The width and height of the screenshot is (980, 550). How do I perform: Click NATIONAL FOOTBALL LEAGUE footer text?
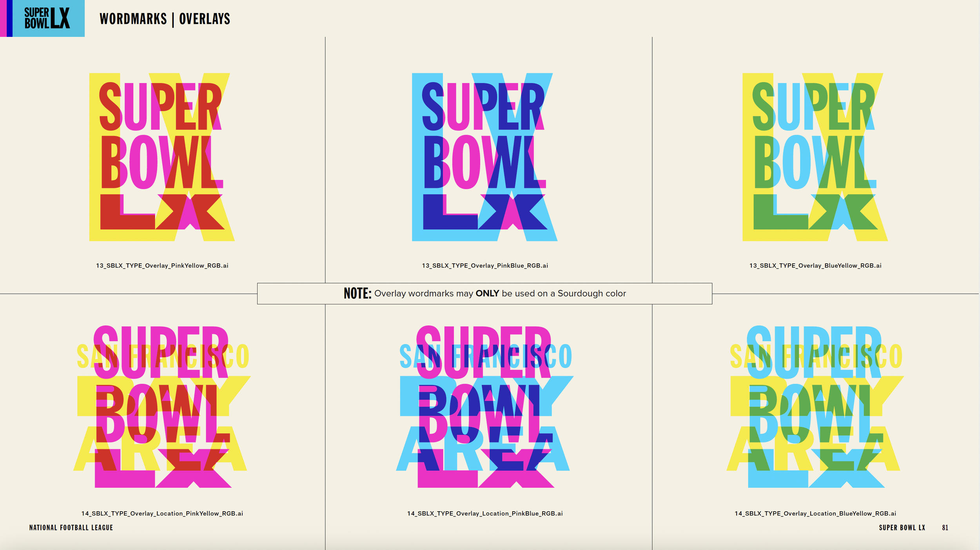tap(71, 528)
